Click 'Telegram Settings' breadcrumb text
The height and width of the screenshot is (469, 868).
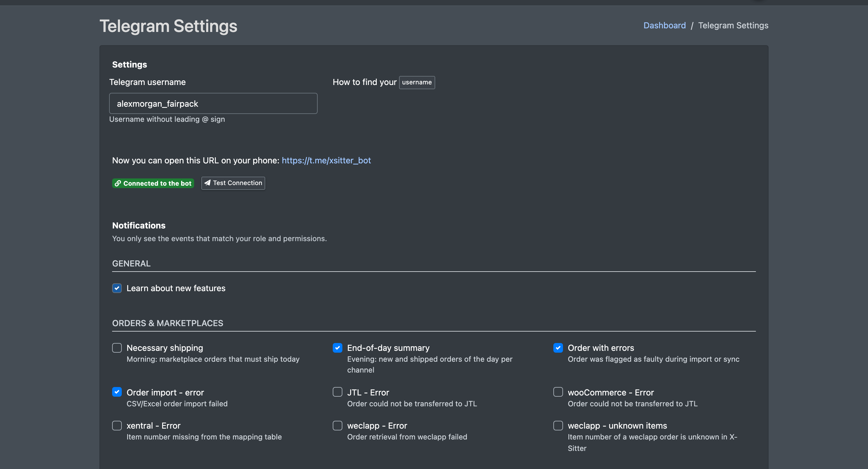point(733,25)
